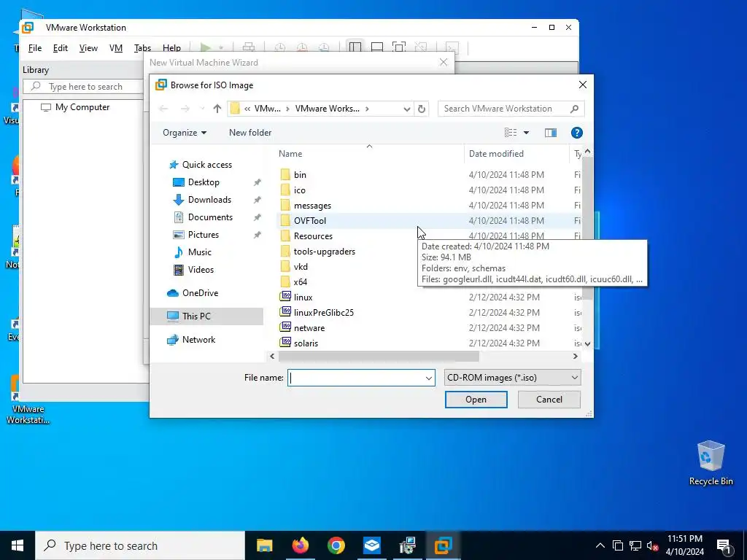Open File menu in VMware Workstation
The height and width of the screenshot is (560, 747).
(x=35, y=48)
